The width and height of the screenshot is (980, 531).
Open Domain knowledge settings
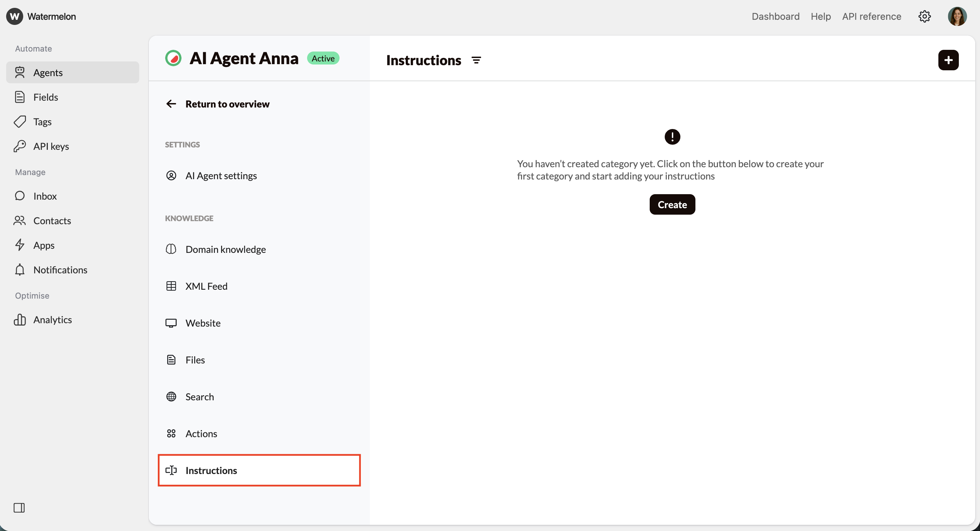(226, 249)
